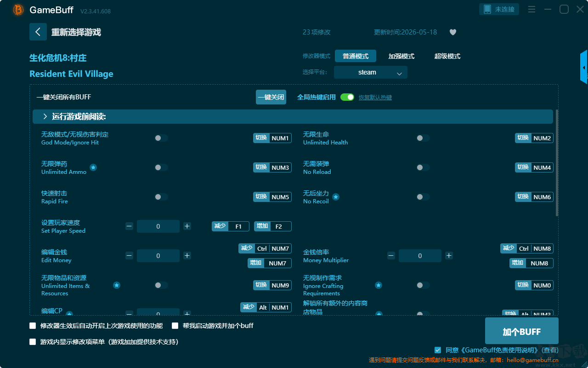Click the 更新时间:2026-05-18 text
Viewport: 588px width, 368px height.
pos(406,32)
